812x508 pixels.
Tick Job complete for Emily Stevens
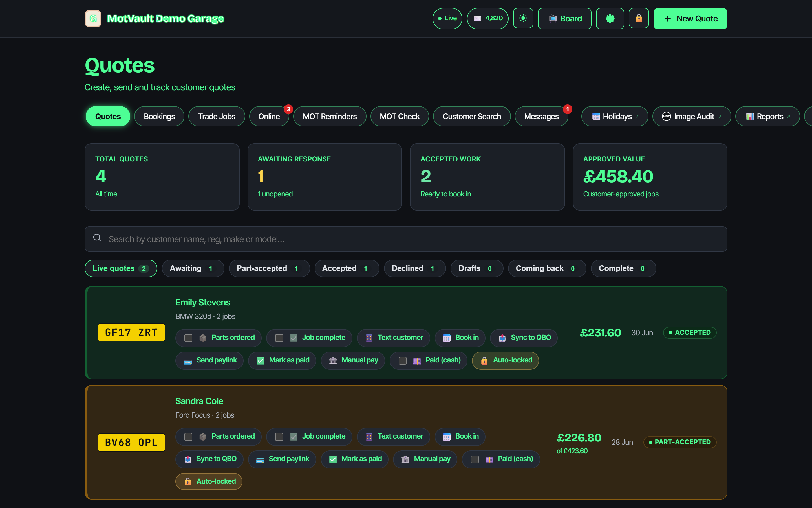tap(279, 338)
